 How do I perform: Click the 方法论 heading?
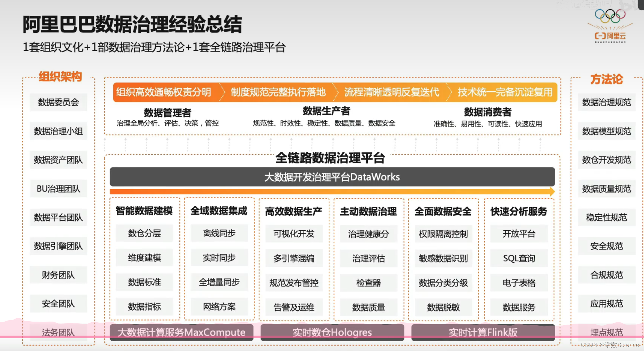tap(607, 79)
